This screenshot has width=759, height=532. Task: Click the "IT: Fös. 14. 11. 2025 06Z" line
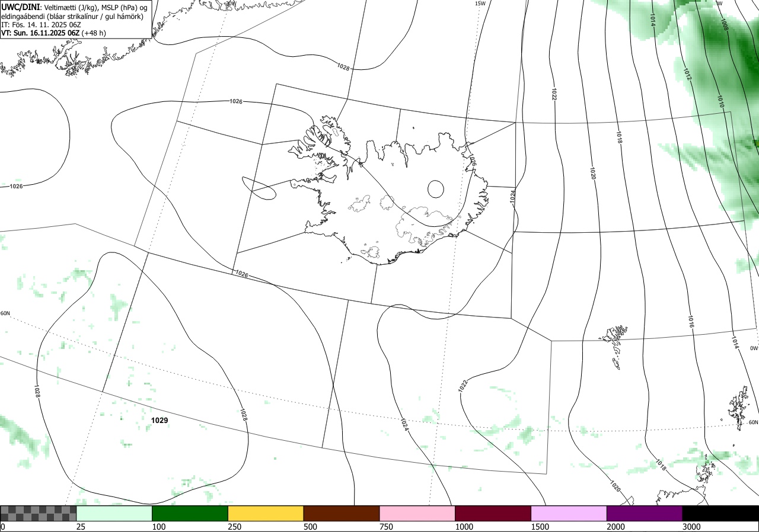(40, 25)
